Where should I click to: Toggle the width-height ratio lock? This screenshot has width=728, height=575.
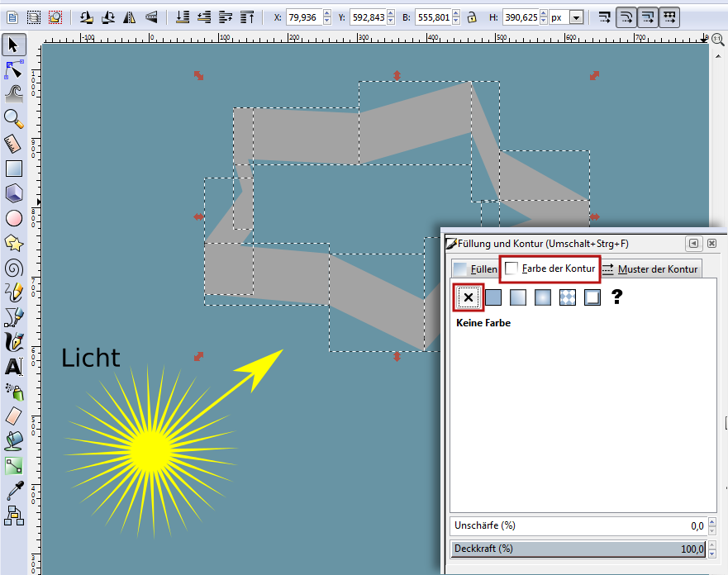pyautogui.click(x=471, y=17)
